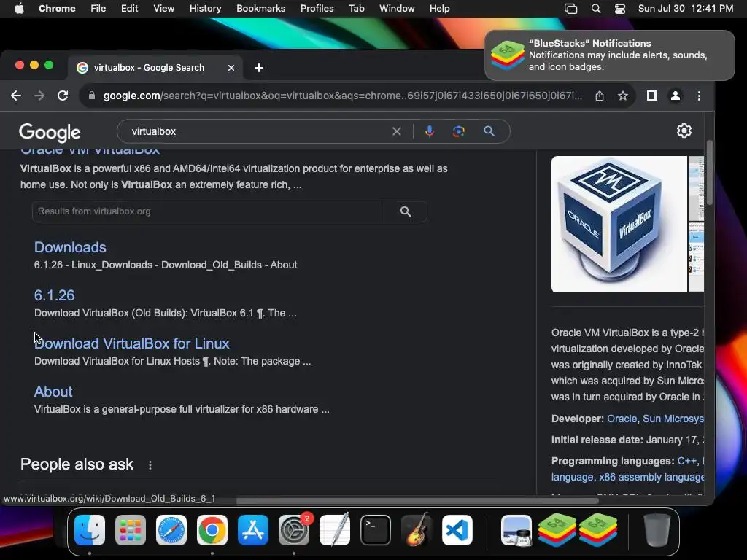Open the About result link
Viewport: 747px width, 560px height.
coord(53,392)
